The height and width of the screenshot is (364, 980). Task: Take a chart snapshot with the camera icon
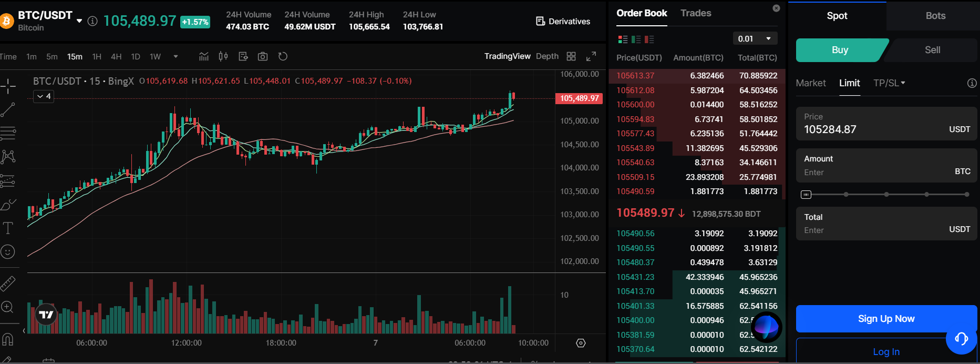pos(263,56)
